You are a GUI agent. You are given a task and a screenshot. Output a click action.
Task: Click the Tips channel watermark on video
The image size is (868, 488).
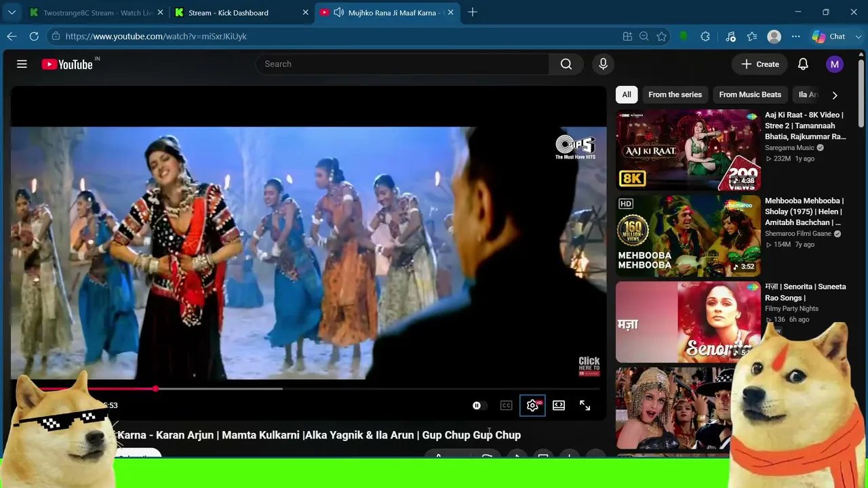coord(575,147)
